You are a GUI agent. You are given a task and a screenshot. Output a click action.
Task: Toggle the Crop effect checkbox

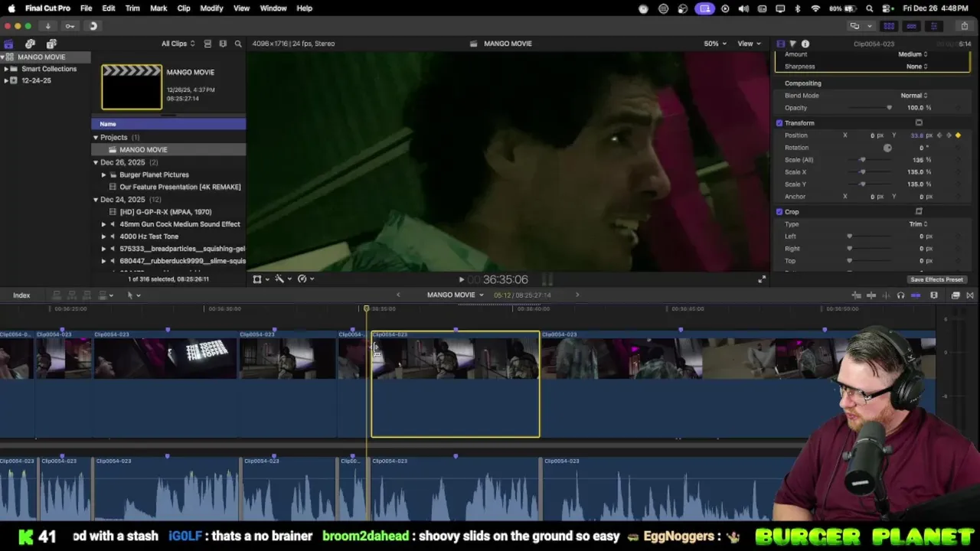coord(779,212)
